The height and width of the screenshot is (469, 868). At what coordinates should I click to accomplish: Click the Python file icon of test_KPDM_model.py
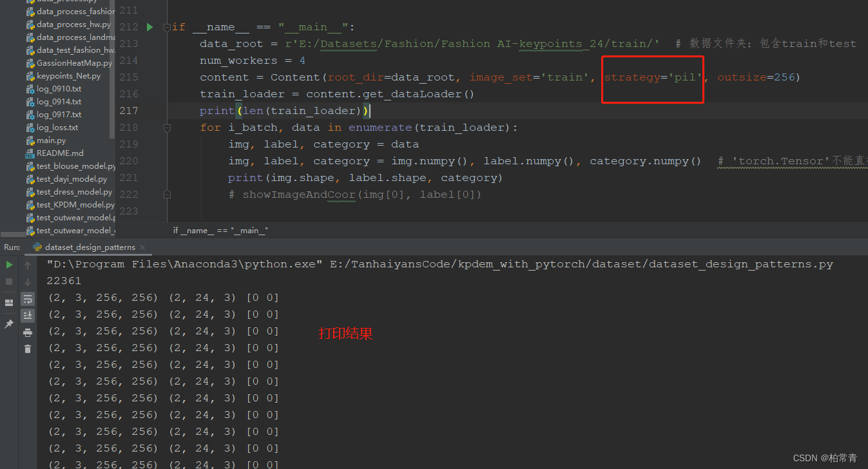[x=30, y=205]
